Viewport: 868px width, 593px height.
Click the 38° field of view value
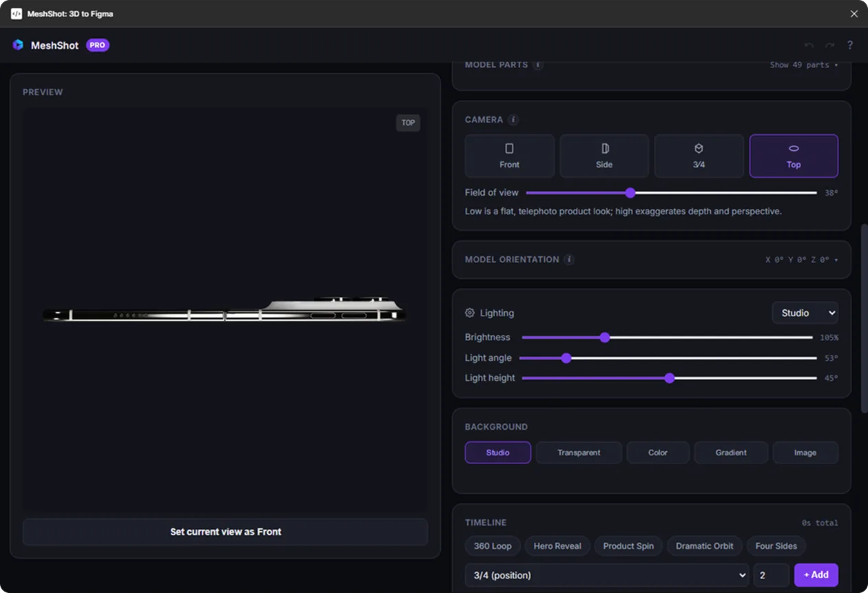point(831,193)
